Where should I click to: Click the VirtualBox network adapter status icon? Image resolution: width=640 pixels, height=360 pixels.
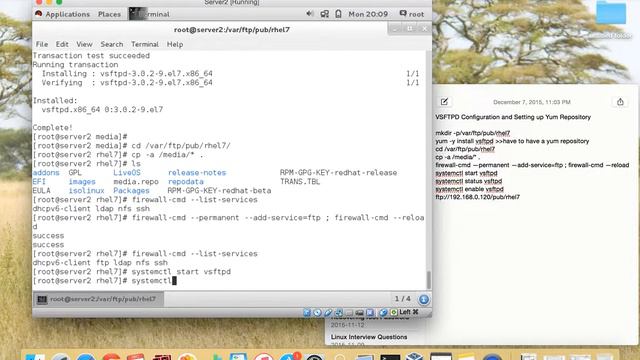[338, 312]
